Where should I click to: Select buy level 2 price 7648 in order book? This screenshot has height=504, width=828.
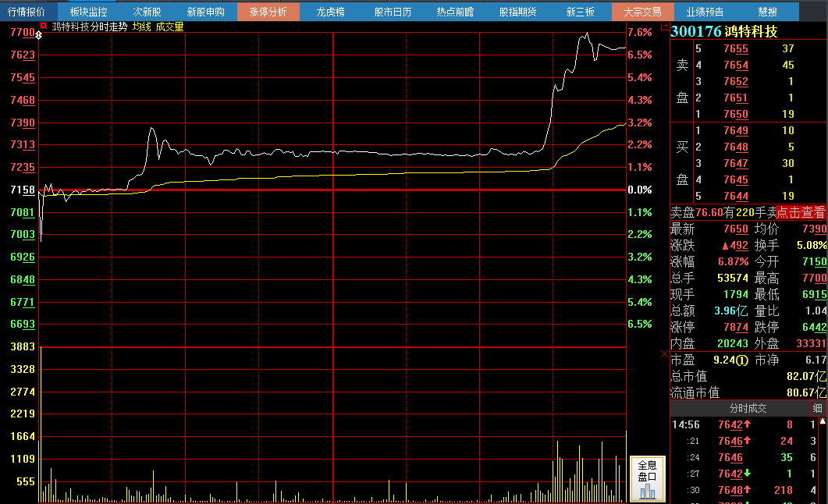(x=736, y=147)
